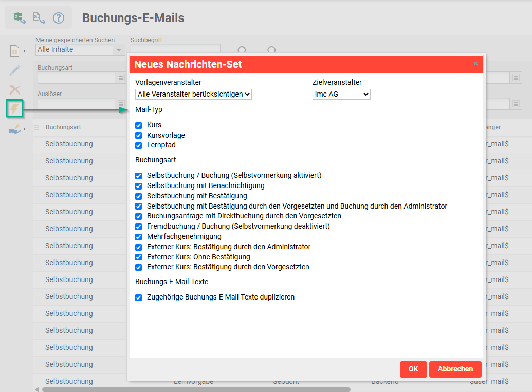Click the Abbrechen button

(455, 369)
